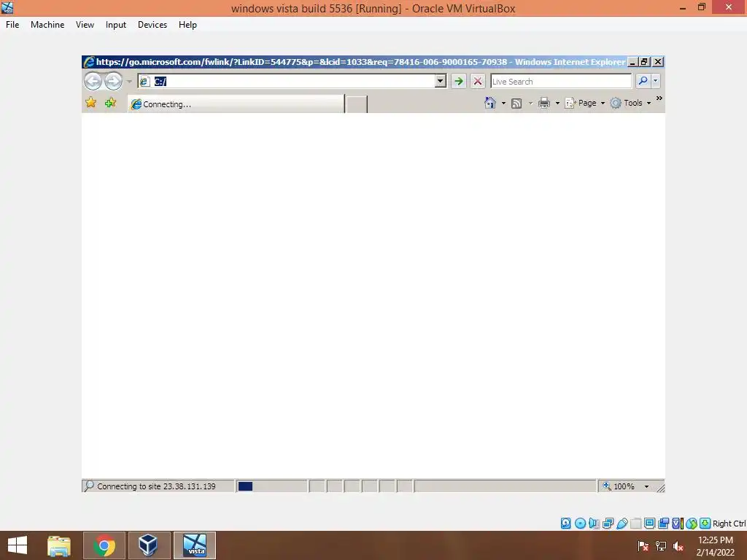The image size is (747, 560).
Task: Show more toolbar commands chevron
Action: pos(659,98)
